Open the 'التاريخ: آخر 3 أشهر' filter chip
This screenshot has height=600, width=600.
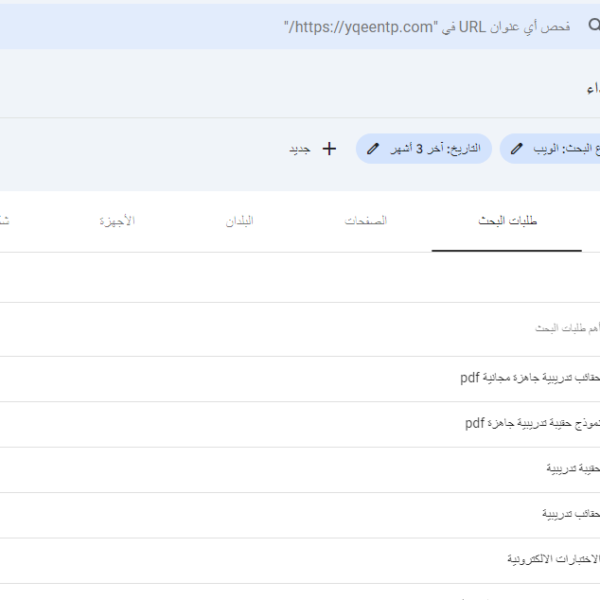coord(424,148)
